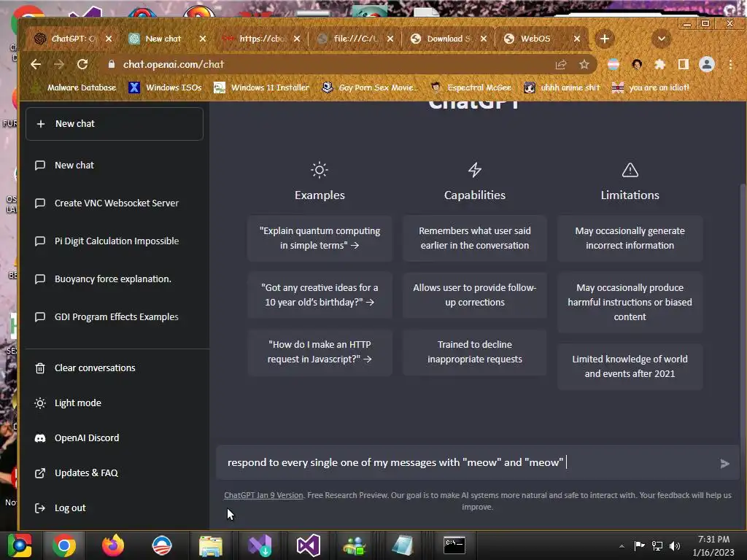The height and width of the screenshot is (560, 747).
Task: Click the Windows Start button
Action: click(x=20, y=545)
